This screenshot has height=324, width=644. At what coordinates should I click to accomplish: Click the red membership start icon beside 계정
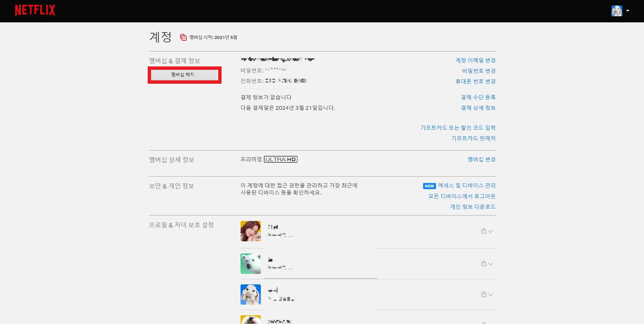[183, 37]
